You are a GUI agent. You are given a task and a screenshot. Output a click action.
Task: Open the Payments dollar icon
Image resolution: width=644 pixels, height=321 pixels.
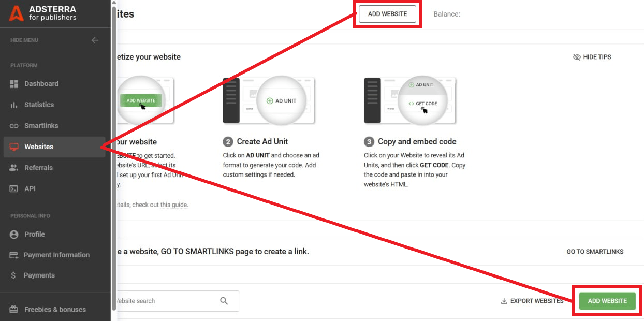tap(12, 275)
